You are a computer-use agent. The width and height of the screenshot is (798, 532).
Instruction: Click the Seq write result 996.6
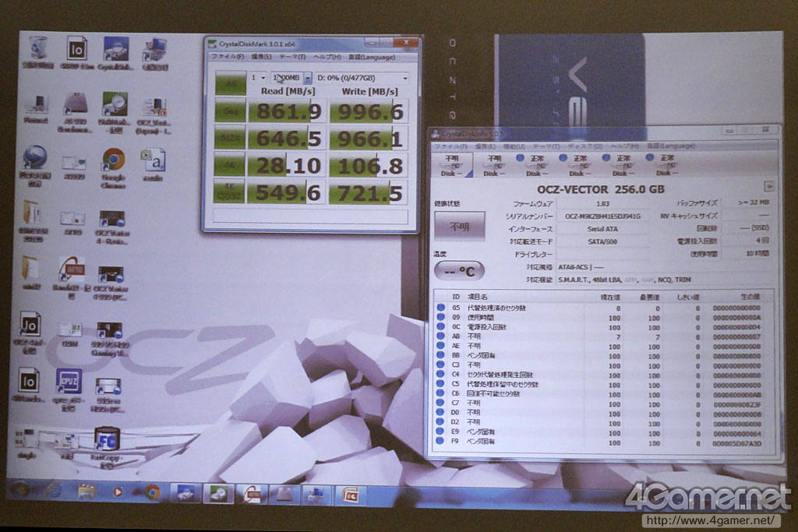tap(369, 111)
